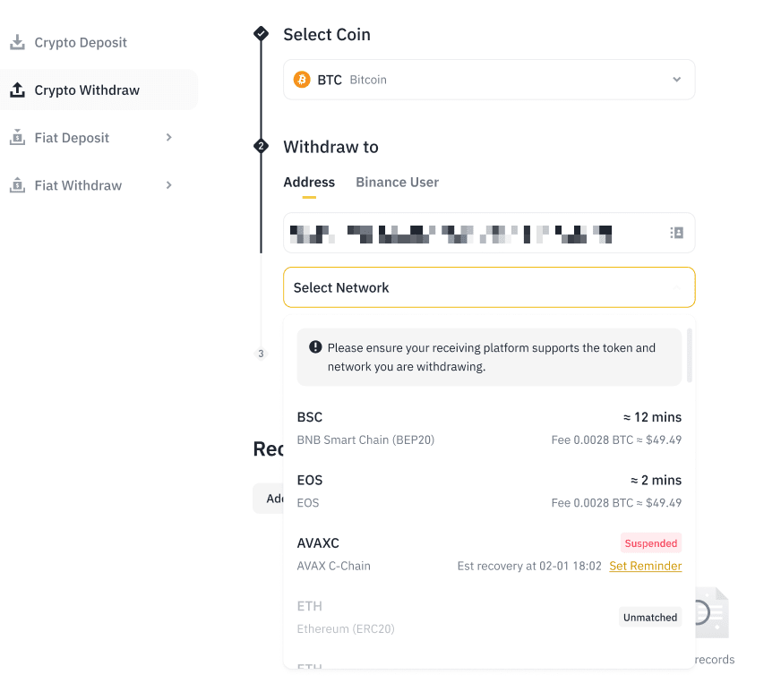Expand the Fiat Deposit submenu chevron
The image size is (781, 700).
coord(169,138)
